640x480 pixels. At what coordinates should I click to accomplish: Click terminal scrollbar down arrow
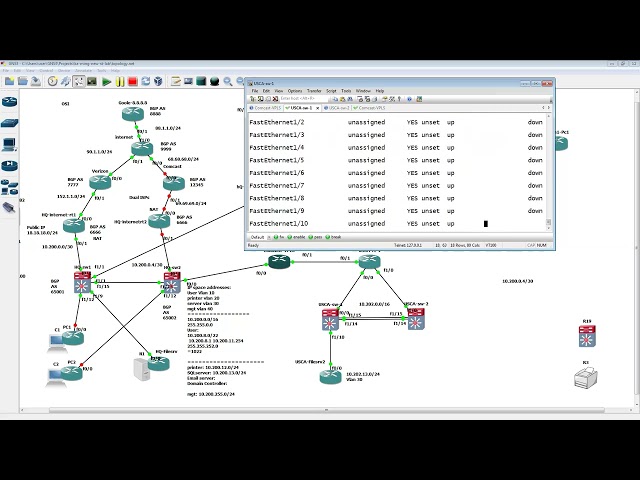coord(549,229)
